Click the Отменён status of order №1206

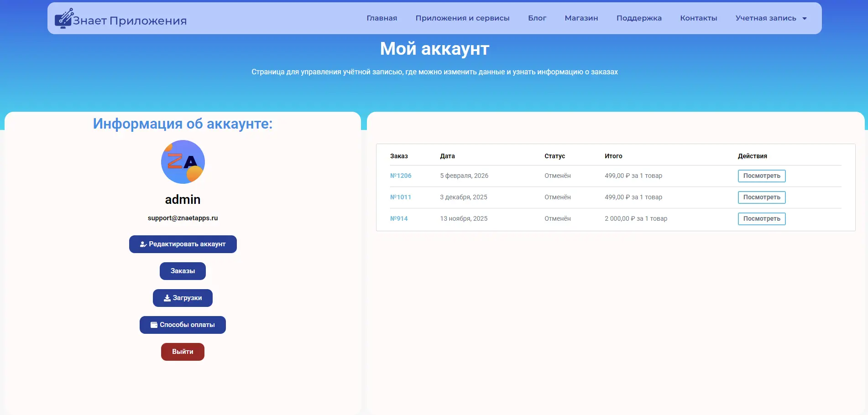pos(557,176)
